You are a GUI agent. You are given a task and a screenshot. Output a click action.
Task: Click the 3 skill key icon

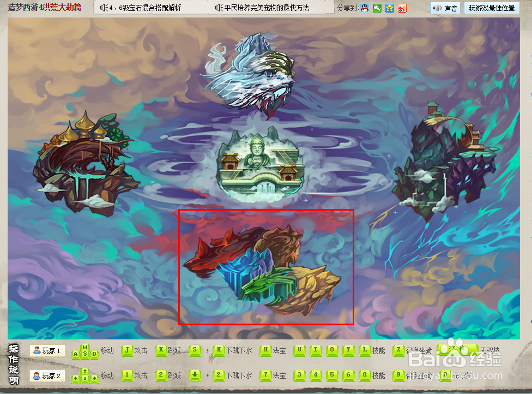click(299, 375)
